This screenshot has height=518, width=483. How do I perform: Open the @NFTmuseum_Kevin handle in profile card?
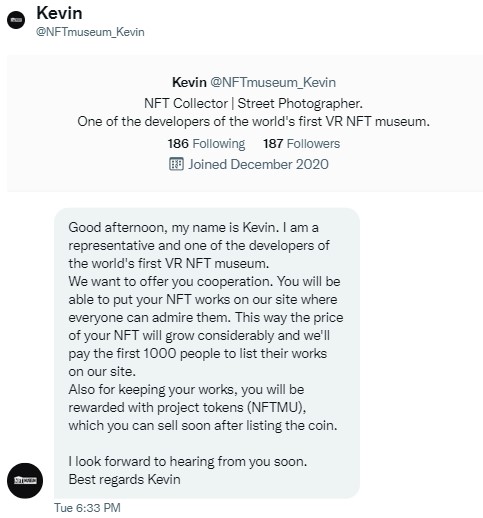273,82
